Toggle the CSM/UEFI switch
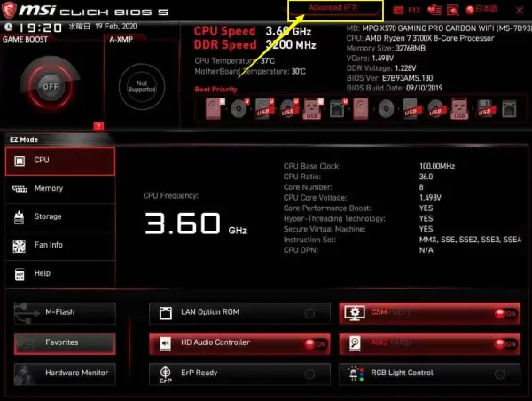 pos(505,313)
